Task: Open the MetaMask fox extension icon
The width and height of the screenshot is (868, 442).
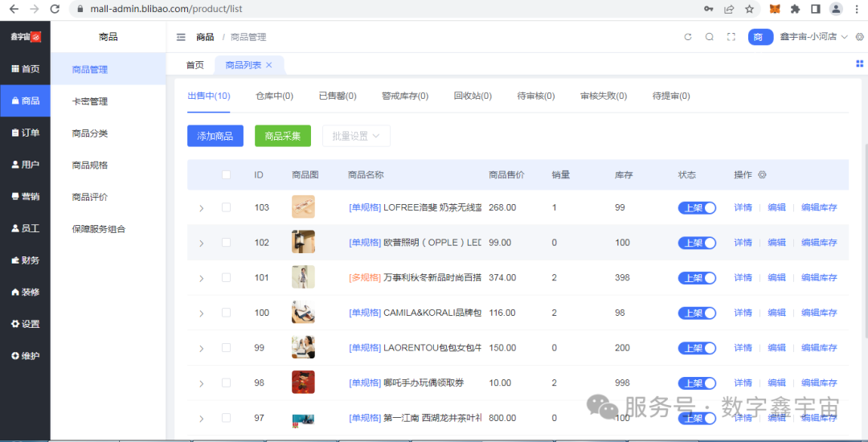Action: point(775,9)
